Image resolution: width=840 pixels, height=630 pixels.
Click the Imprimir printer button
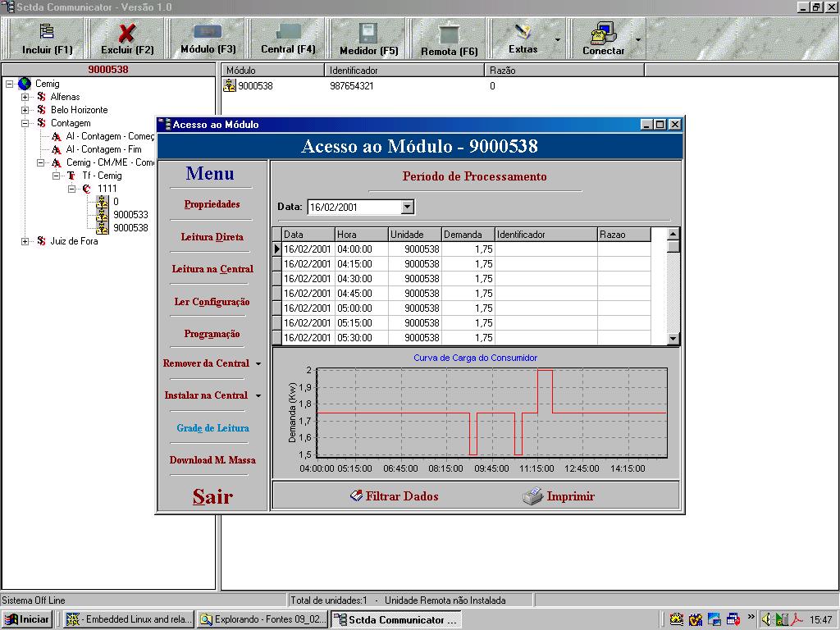point(559,496)
